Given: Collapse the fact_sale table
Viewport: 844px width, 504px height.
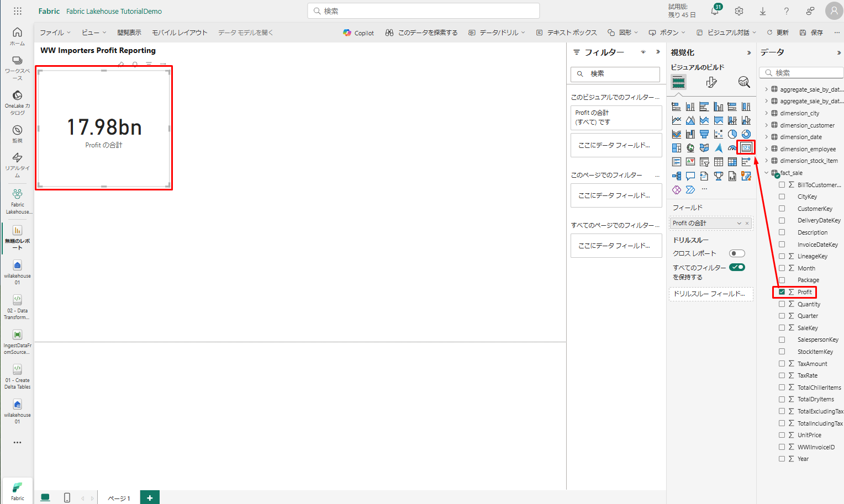Looking at the screenshot, I should click(x=767, y=173).
